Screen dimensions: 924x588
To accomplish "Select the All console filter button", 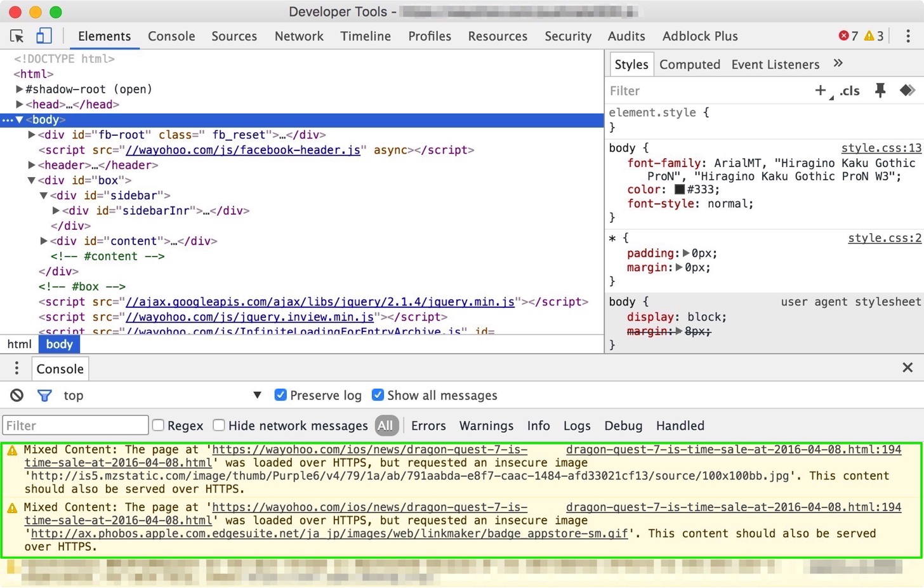I will (x=386, y=425).
